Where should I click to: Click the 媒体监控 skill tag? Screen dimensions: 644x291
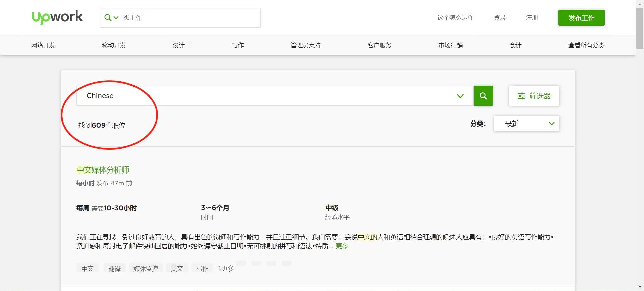[146, 269]
